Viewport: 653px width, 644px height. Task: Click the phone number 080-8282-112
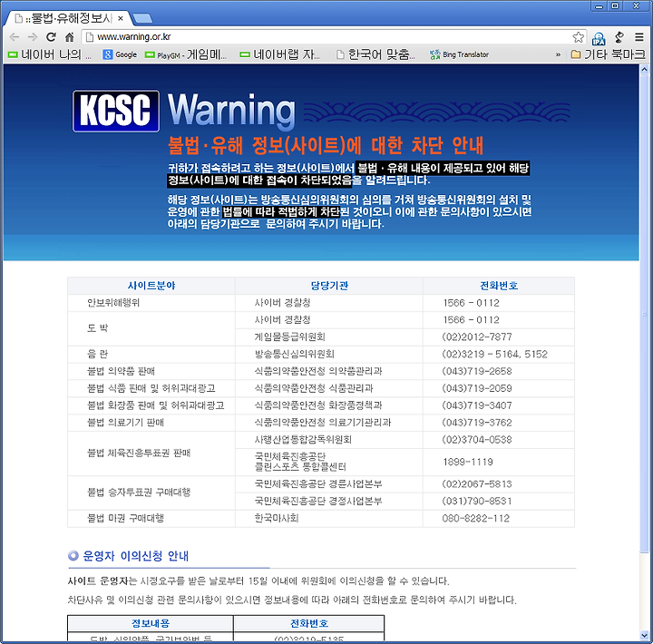coord(476,518)
